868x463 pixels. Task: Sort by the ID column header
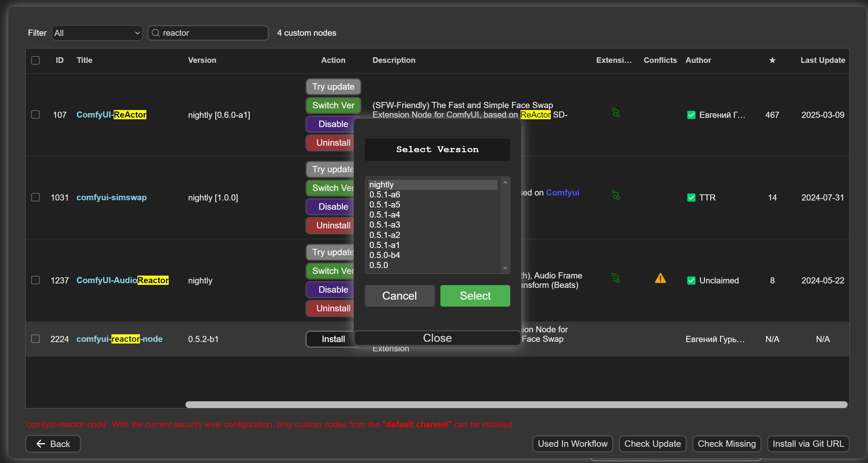pos(60,60)
